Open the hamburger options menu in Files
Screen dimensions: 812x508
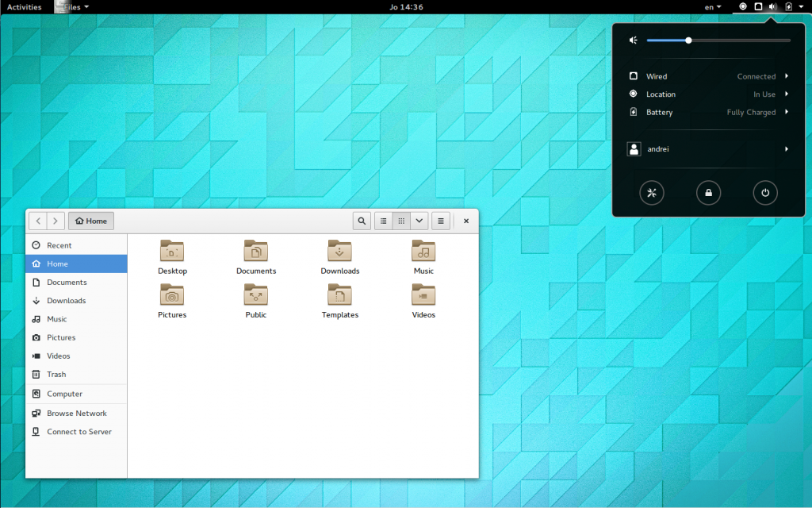pyautogui.click(x=440, y=221)
